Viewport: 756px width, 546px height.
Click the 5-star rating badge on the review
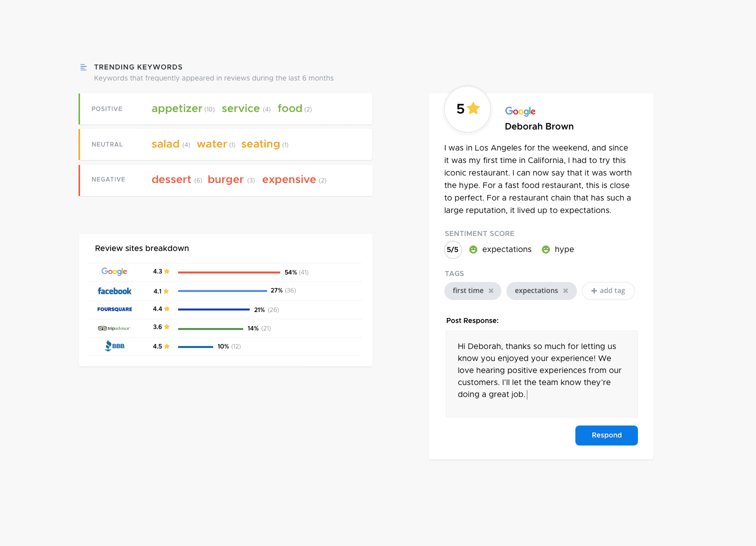467,109
